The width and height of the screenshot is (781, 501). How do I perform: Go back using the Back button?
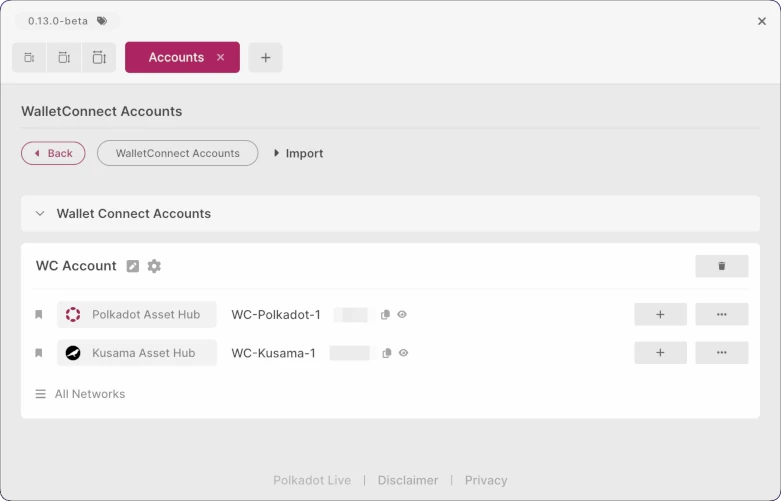click(53, 154)
